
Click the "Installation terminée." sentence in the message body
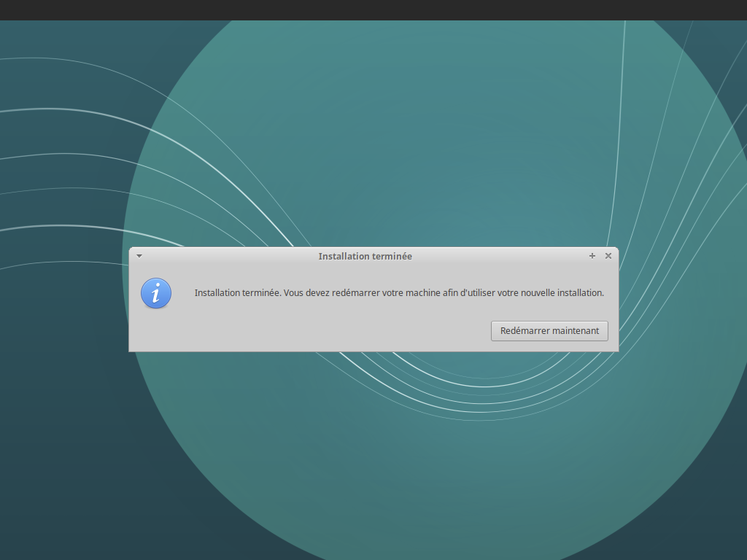(x=237, y=292)
